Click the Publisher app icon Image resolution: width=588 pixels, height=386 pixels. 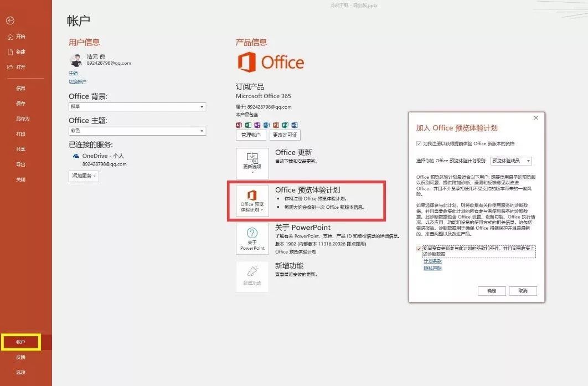tap(285, 125)
